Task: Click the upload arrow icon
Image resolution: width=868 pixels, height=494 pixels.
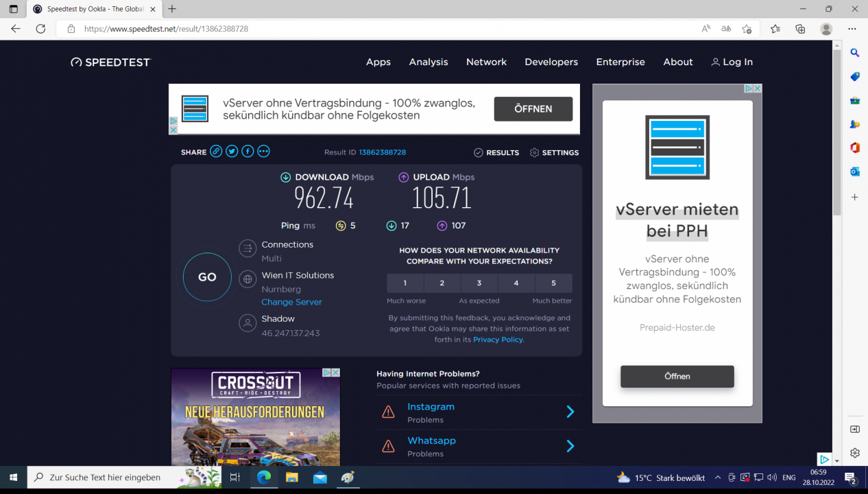Action: click(x=404, y=177)
